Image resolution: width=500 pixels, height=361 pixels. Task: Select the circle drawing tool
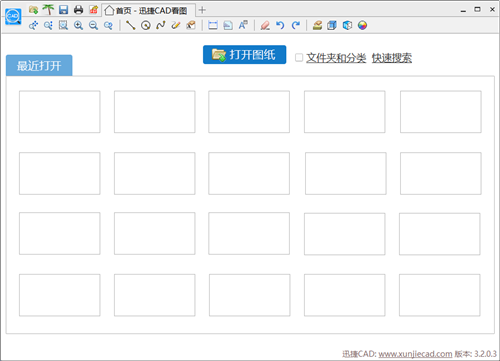coord(146,25)
